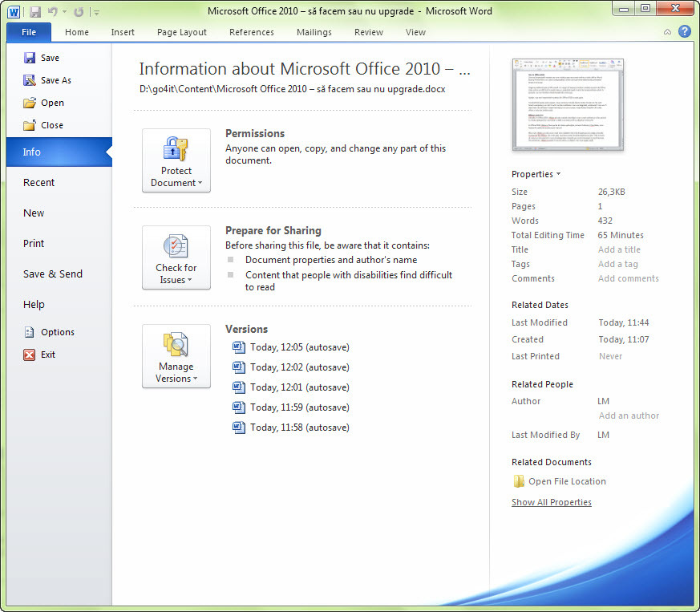Image resolution: width=700 pixels, height=612 pixels.
Task: Switch to the Insert tab
Action: point(123,32)
